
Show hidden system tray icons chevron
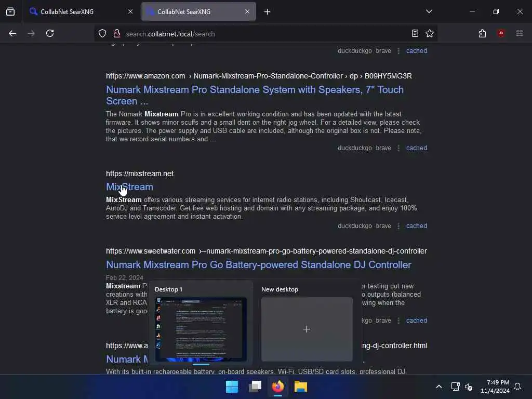(438, 387)
